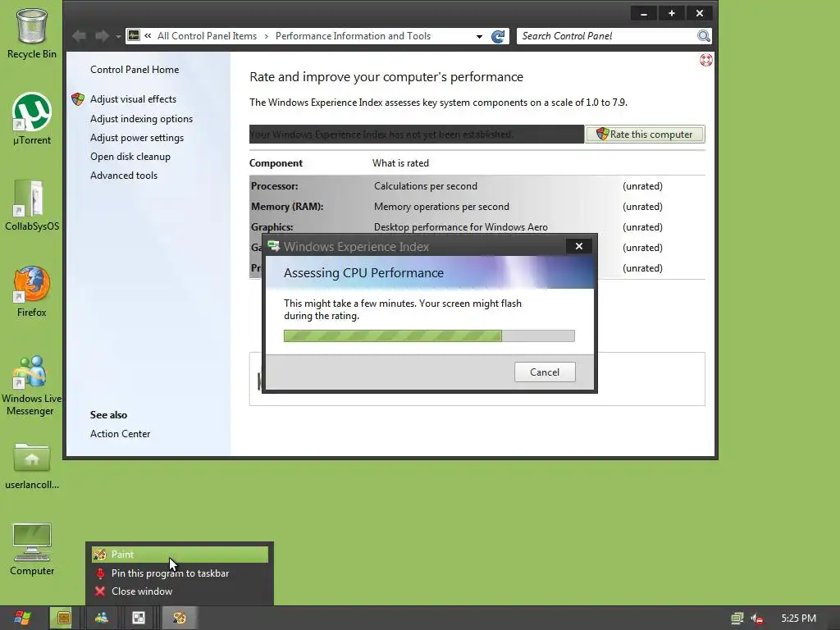This screenshot has width=840, height=630.
Task: Open the Advanced tools link
Action: point(124,176)
